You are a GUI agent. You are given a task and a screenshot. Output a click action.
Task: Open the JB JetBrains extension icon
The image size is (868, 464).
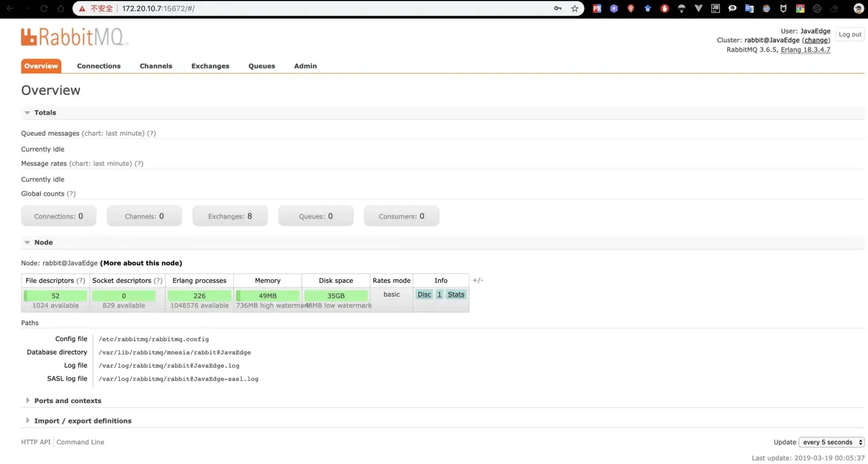coord(715,9)
